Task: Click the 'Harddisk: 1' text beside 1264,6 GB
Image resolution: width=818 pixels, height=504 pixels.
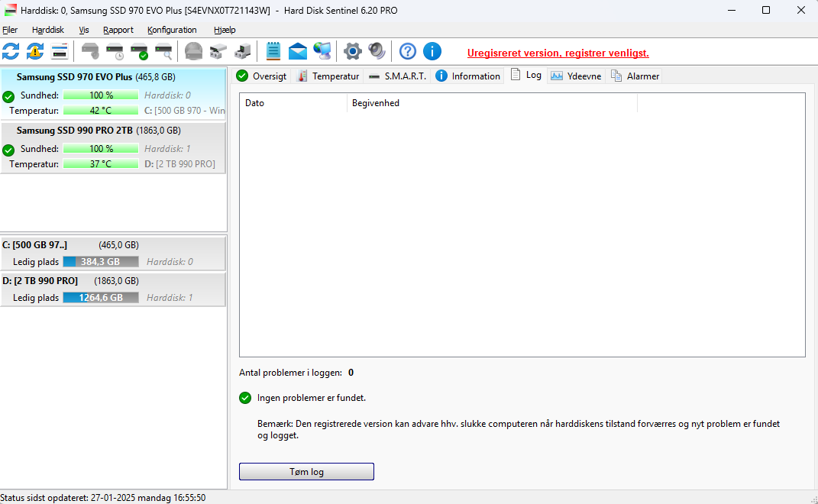Action: click(170, 297)
